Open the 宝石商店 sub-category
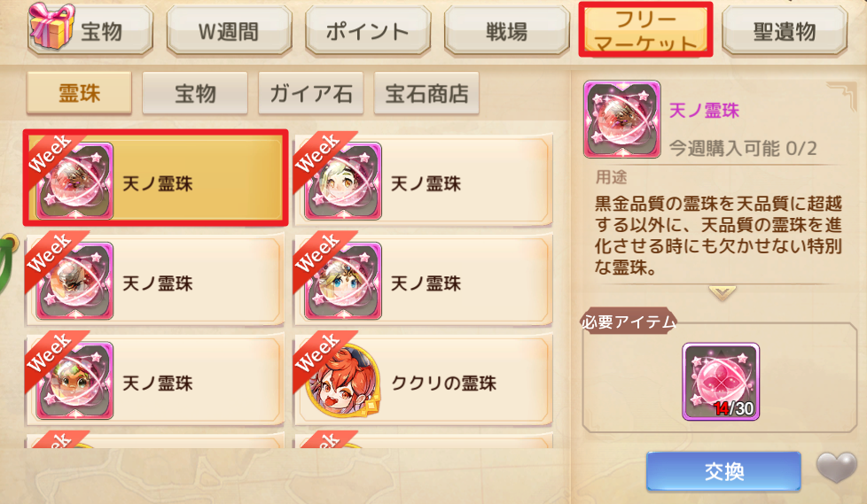 pyautogui.click(x=426, y=93)
